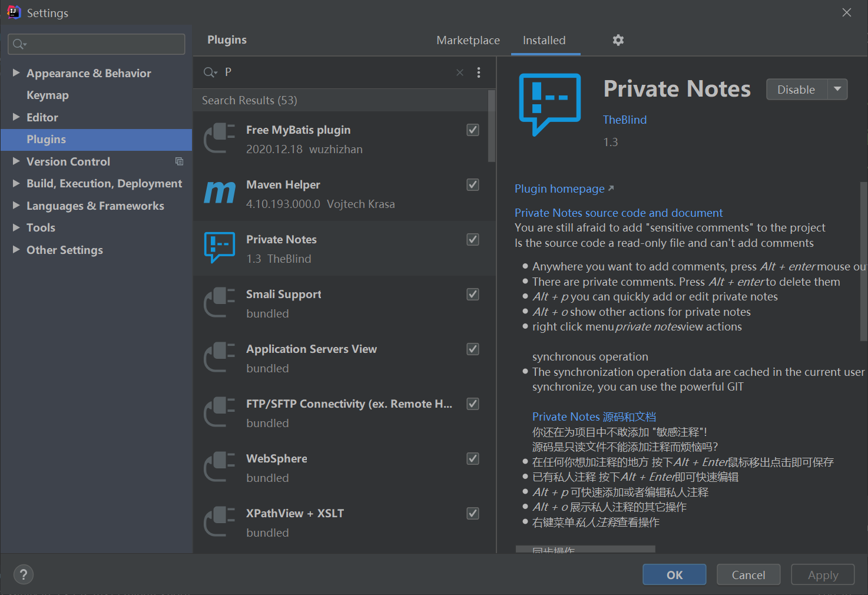
Task: Click Private Notes icon in plugin list
Action: (220, 247)
